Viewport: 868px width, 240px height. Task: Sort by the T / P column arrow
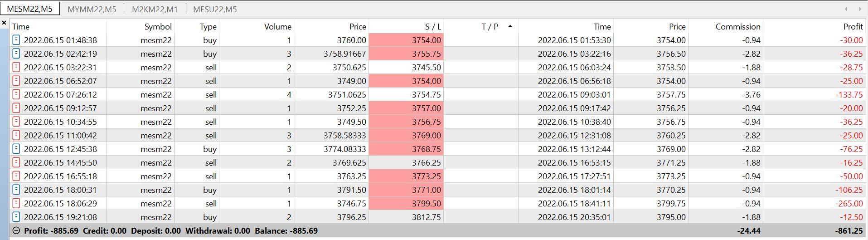[x=510, y=26]
